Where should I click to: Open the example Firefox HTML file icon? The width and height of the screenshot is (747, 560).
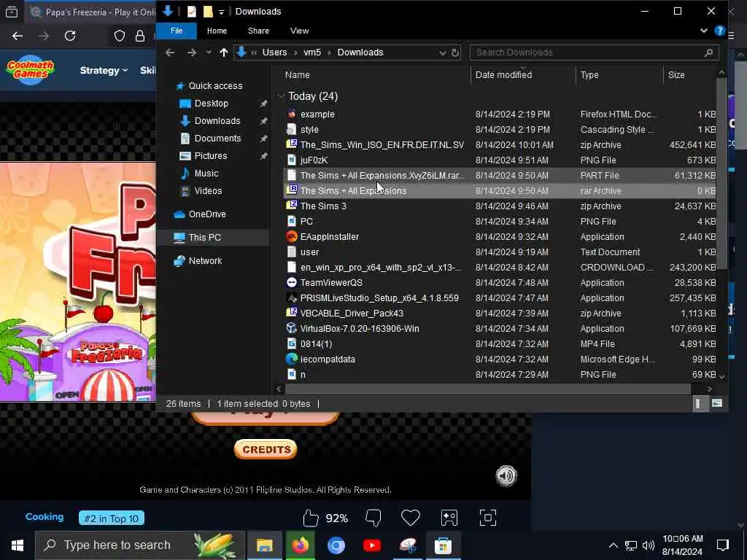pyautogui.click(x=292, y=114)
